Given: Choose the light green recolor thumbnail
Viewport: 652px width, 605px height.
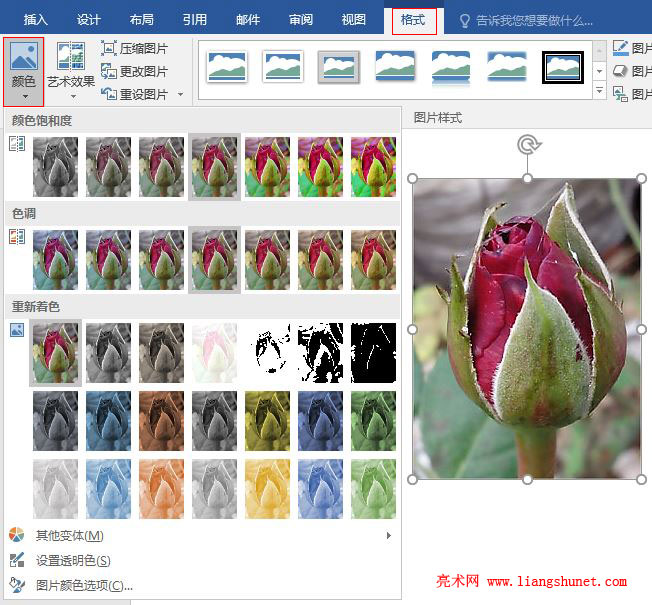Looking at the screenshot, I should [x=373, y=489].
